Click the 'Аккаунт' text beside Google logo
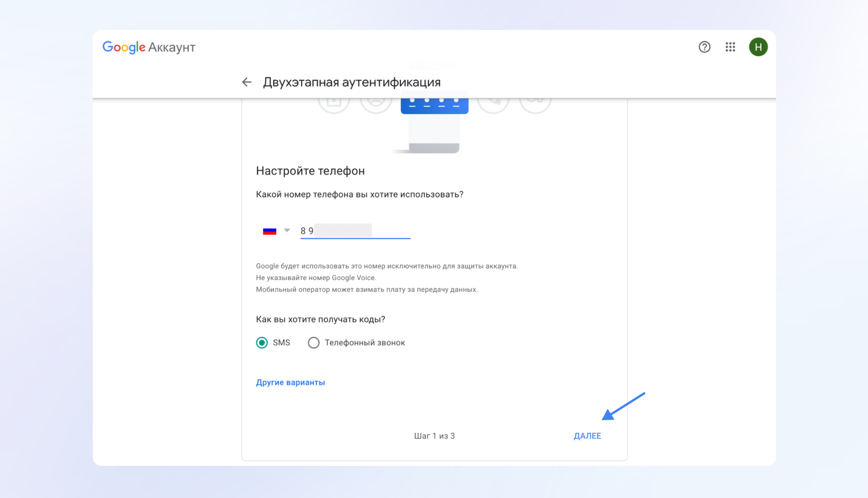Viewport: 868px width, 498px height. click(x=172, y=47)
